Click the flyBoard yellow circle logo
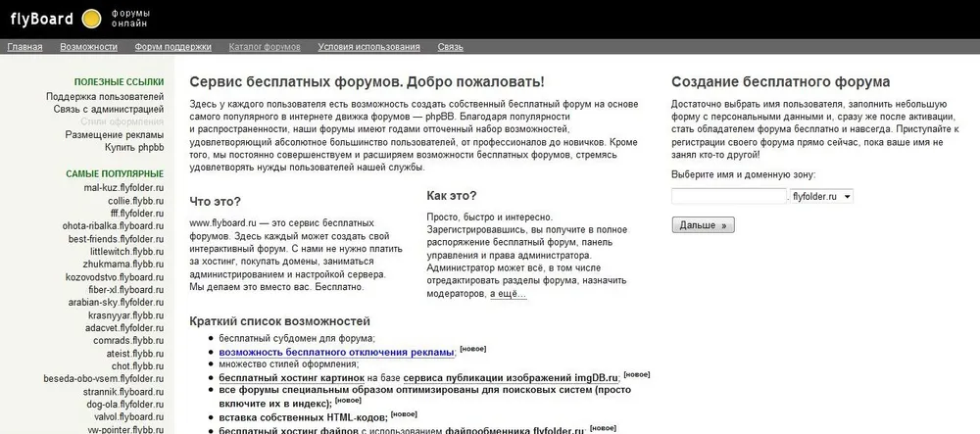 point(90,18)
